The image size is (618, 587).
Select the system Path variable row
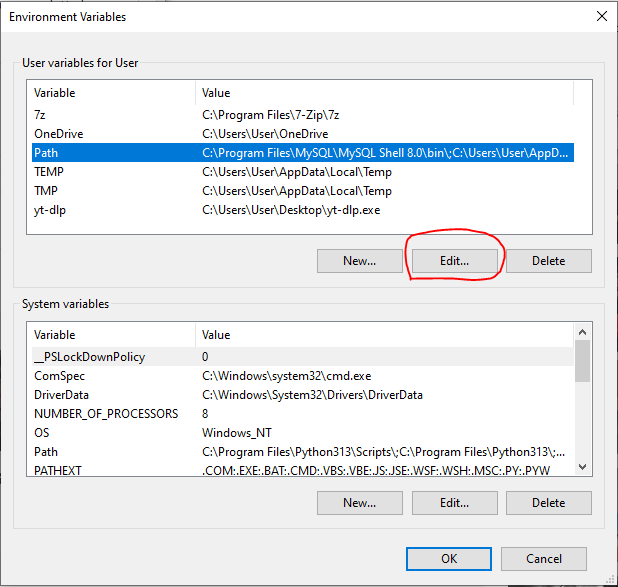tap(303, 452)
